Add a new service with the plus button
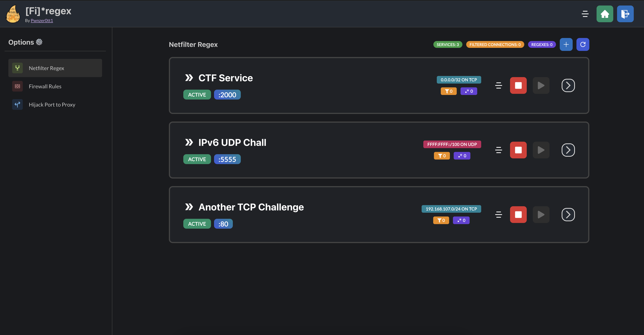Image resolution: width=644 pixels, height=335 pixels. click(x=566, y=44)
